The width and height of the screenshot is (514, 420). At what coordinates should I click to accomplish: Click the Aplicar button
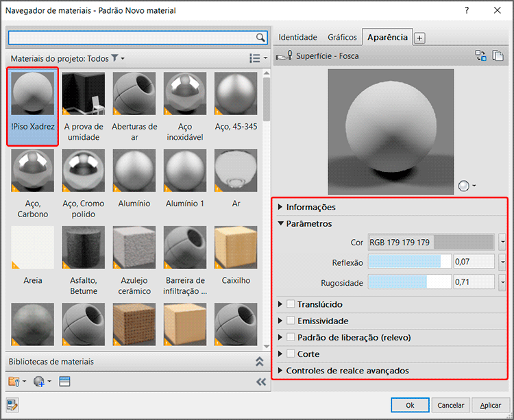(x=491, y=405)
